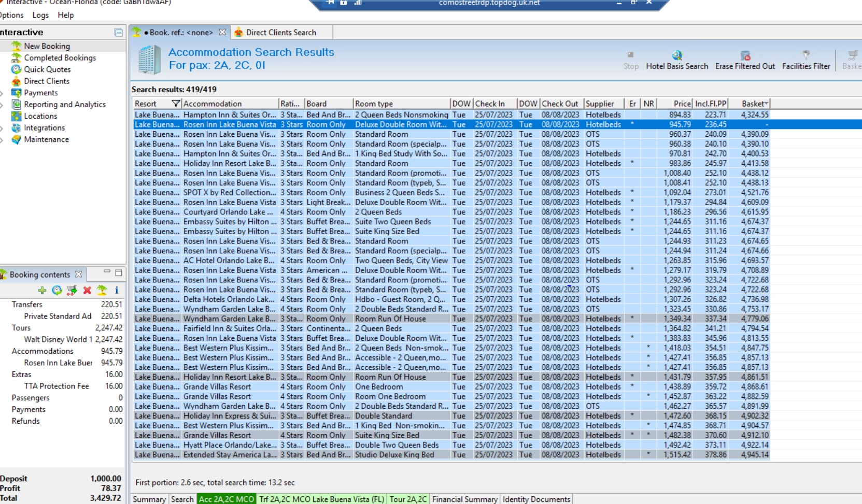
Task: Close the Booking contents tab
Action: click(78, 274)
